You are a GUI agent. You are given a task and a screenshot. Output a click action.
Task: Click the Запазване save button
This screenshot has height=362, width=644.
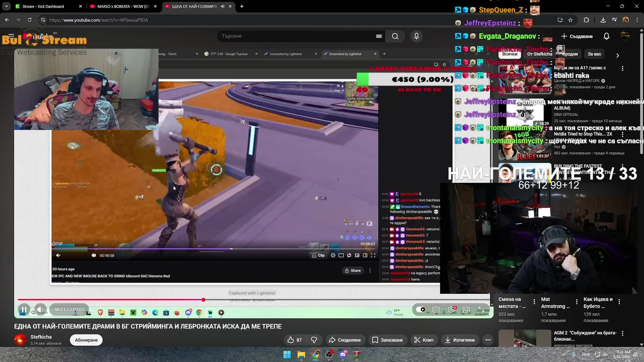coord(387,340)
